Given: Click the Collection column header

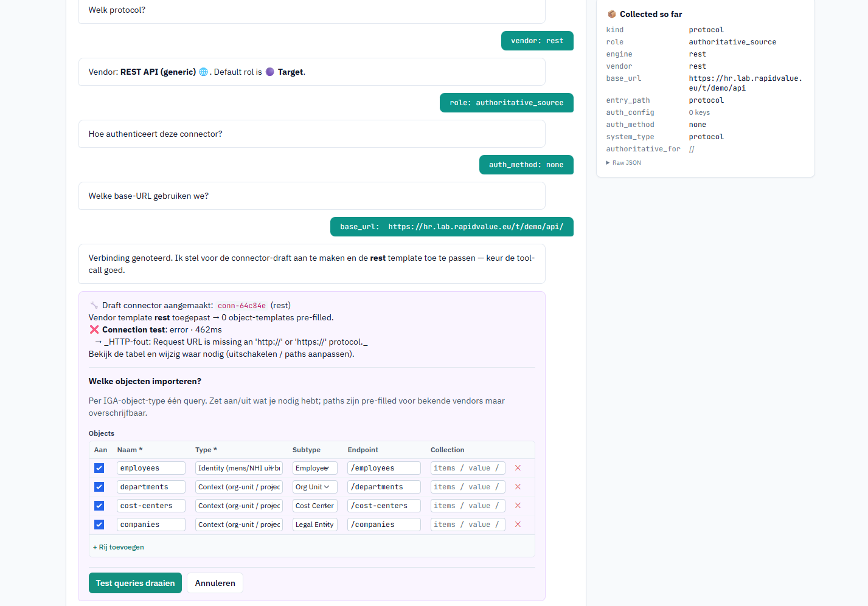Looking at the screenshot, I should [x=447, y=450].
